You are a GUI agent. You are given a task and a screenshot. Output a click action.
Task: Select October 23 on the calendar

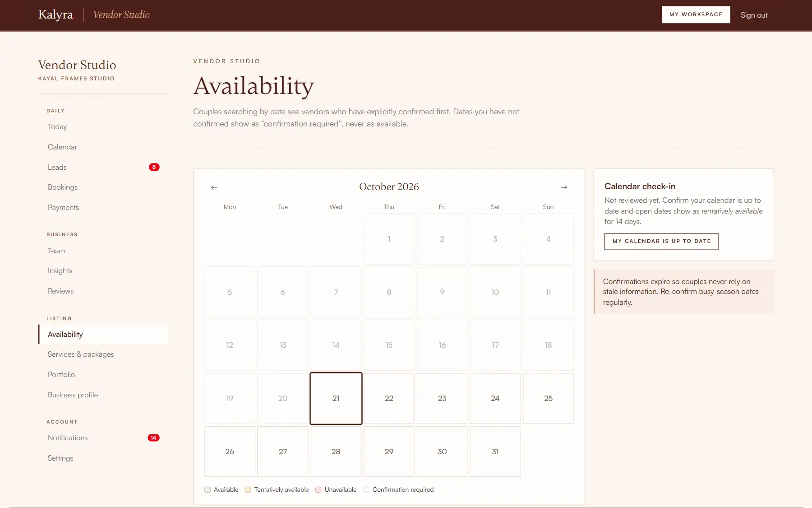pyautogui.click(x=442, y=398)
